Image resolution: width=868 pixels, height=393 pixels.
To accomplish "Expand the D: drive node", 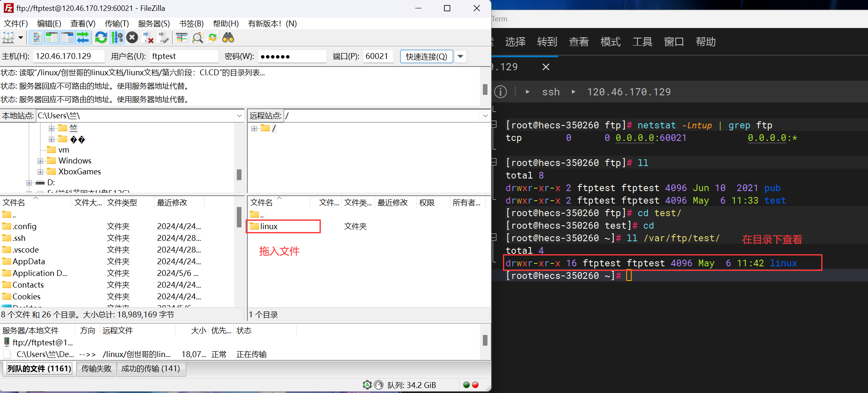I will coord(29,182).
